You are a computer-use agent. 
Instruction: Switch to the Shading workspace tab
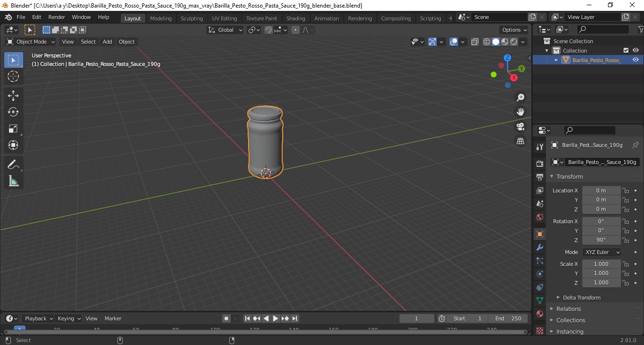click(296, 18)
